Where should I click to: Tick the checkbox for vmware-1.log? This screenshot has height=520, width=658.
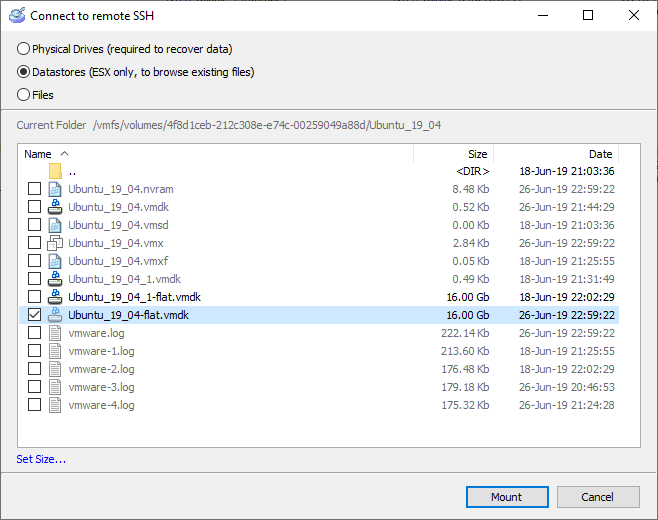tap(35, 351)
